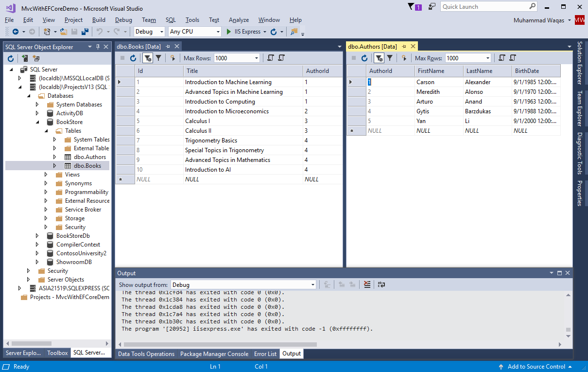Click the feedback icon next to Quick Launch
This screenshot has width=588, height=372.
[x=432, y=6]
